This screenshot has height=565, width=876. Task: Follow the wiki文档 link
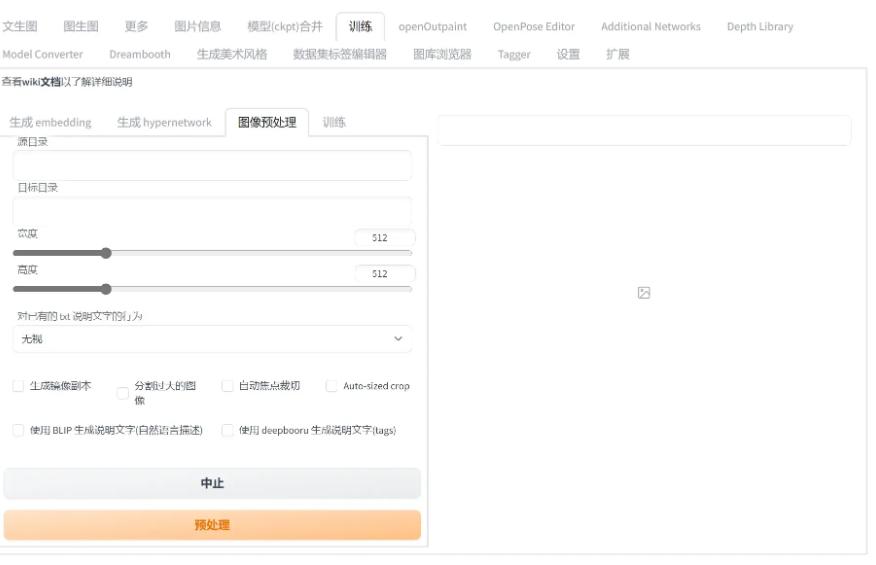point(41,82)
